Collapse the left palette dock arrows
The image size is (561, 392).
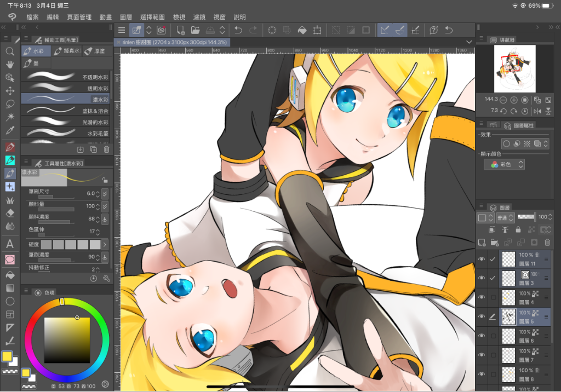[4, 27]
